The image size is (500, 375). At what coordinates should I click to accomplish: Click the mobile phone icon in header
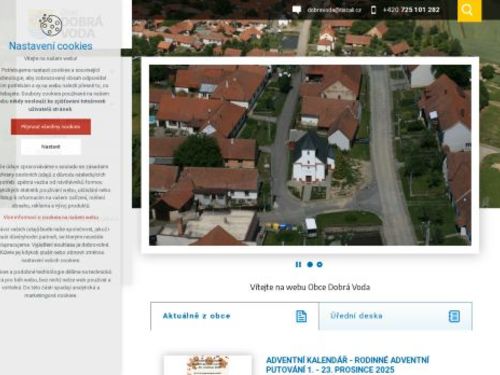point(373,10)
